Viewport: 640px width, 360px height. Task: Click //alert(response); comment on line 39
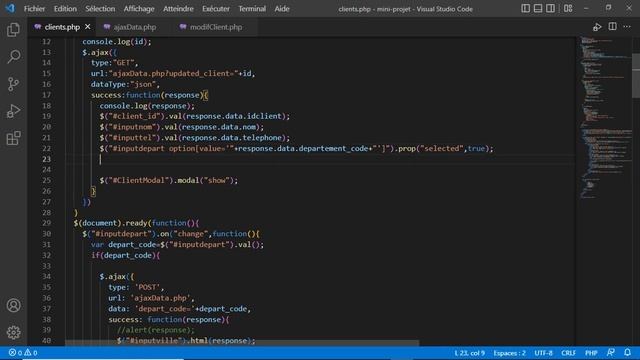point(156,330)
